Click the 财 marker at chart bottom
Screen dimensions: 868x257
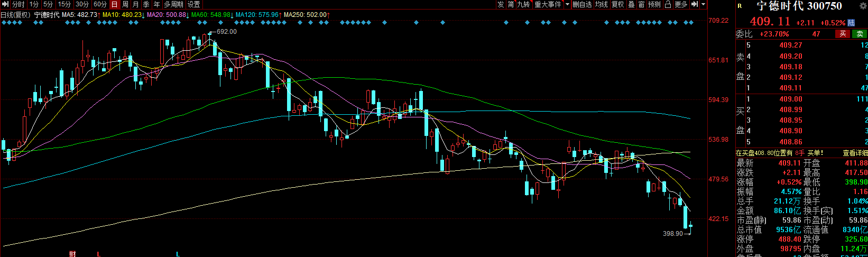tap(72, 254)
